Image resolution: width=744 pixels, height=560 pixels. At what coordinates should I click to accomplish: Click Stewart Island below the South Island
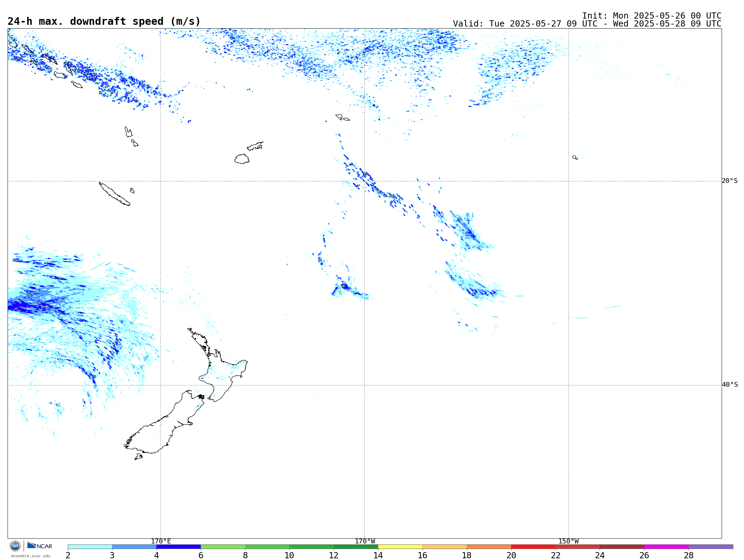[138, 457]
